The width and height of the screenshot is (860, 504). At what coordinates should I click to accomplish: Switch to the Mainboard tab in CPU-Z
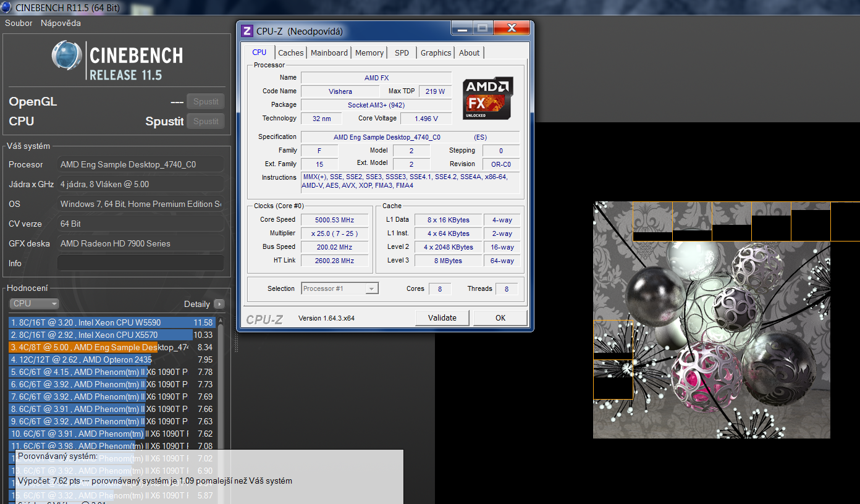point(329,53)
